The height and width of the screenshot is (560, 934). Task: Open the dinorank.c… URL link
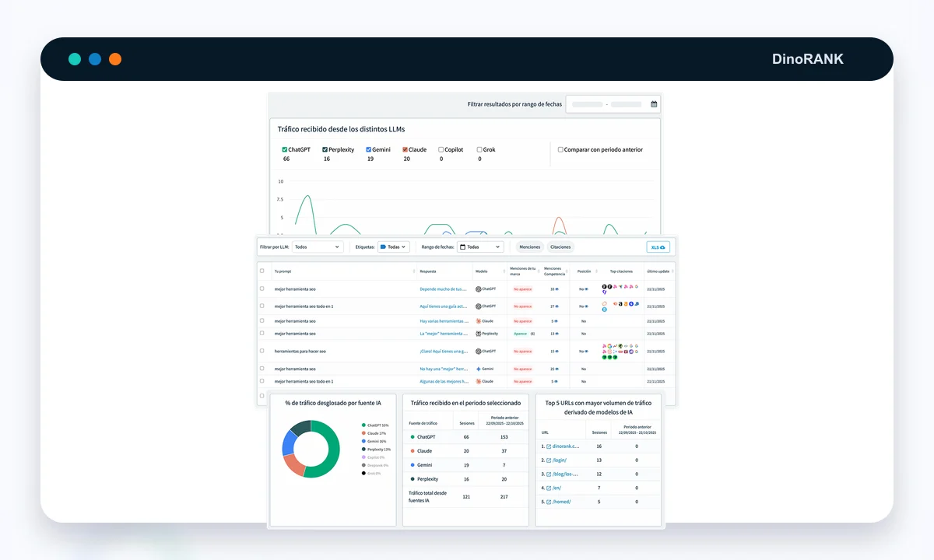tap(565, 446)
